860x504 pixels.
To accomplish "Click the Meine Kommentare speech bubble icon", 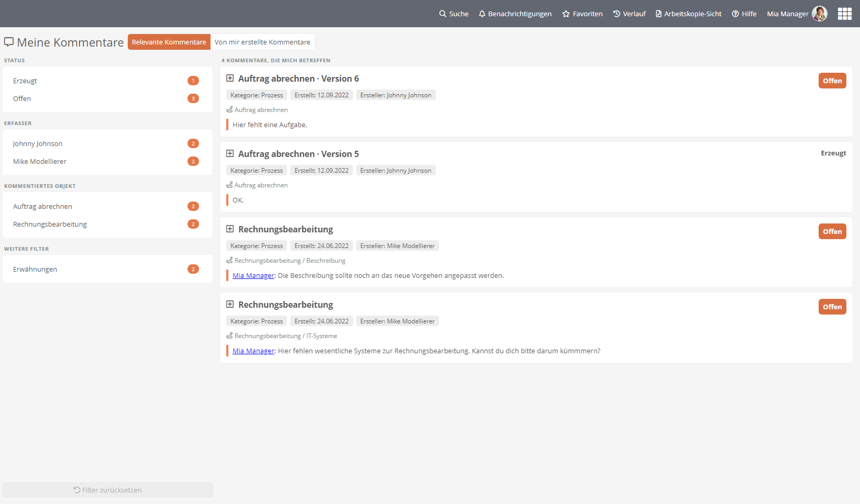I will (x=9, y=42).
